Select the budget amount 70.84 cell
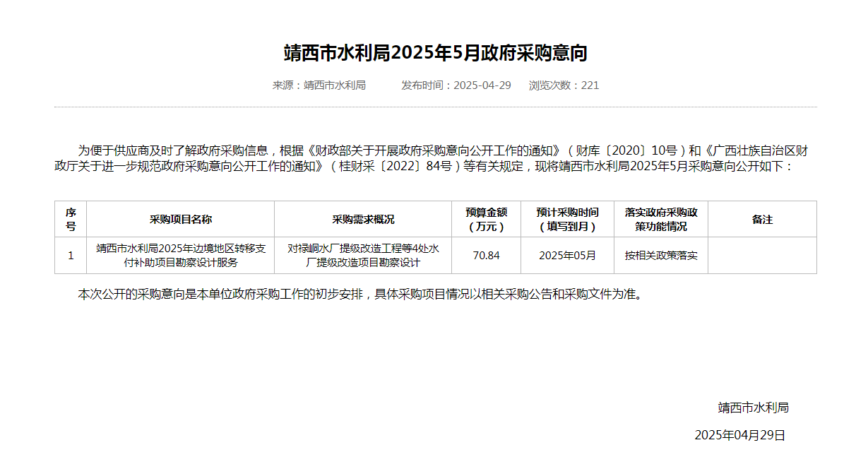868x469 pixels. pyautogui.click(x=486, y=256)
